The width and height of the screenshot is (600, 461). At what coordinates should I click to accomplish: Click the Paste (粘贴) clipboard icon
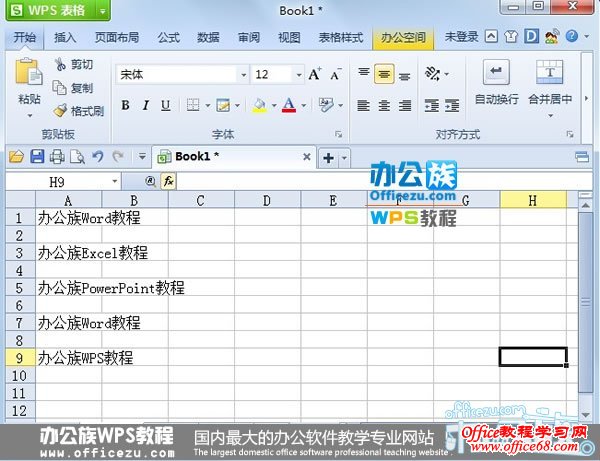click(x=28, y=73)
